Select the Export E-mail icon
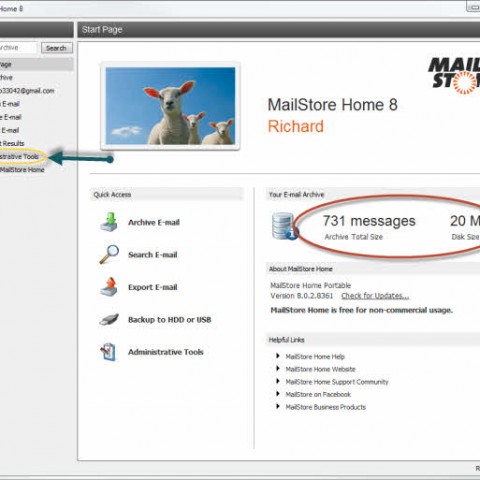Image resolution: width=480 pixels, height=480 pixels. point(109,287)
